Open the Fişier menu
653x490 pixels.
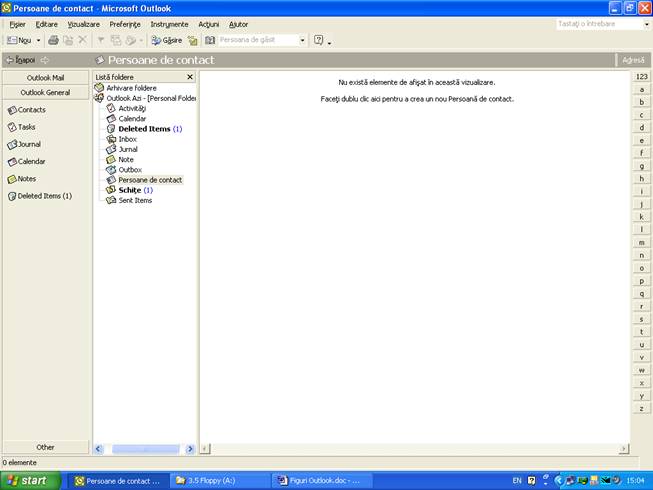[17, 25]
